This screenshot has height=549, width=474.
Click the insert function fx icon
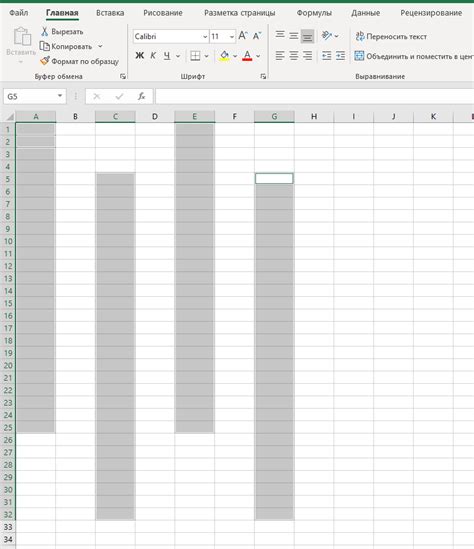click(x=141, y=96)
